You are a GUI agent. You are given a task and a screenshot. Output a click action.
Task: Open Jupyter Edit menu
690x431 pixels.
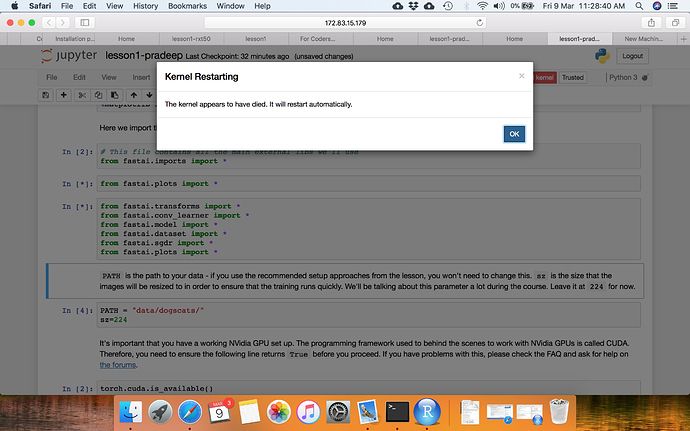79,77
